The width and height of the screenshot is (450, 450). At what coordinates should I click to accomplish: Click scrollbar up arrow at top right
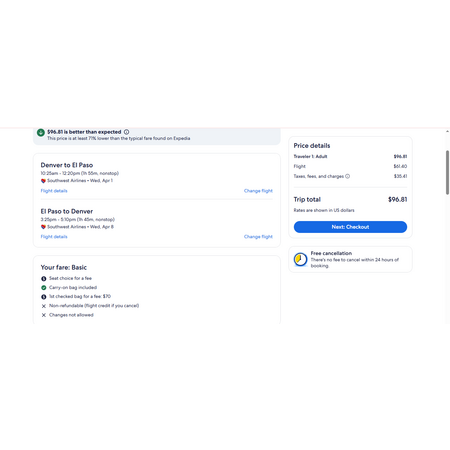pos(447,132)
